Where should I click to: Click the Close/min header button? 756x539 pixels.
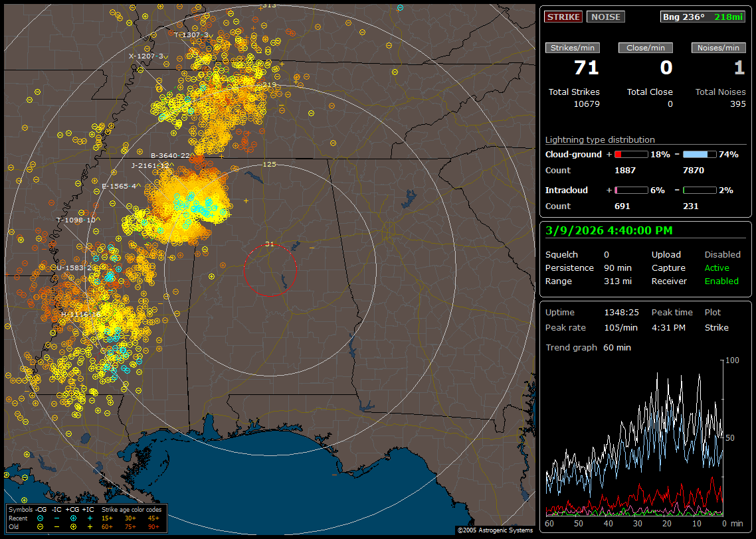[646, 48]
